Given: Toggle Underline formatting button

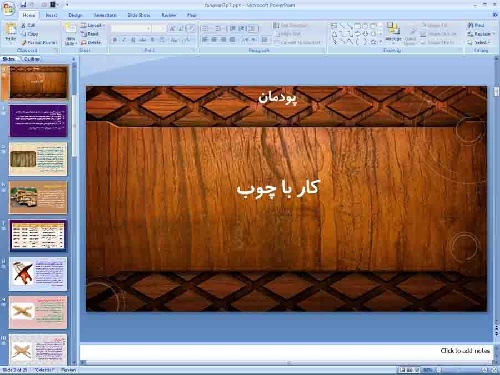Looking at the screenshot, I should pyautogui.click(x=133, y=40).
